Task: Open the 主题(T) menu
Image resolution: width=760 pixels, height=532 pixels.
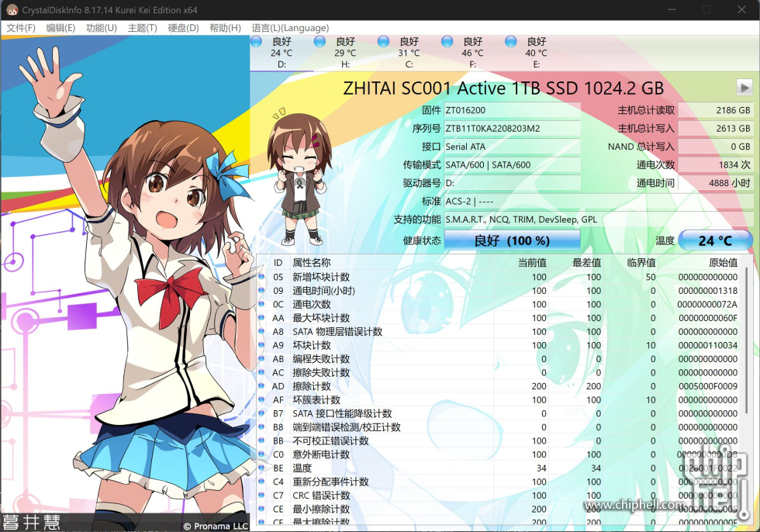Action: point(141,27)
